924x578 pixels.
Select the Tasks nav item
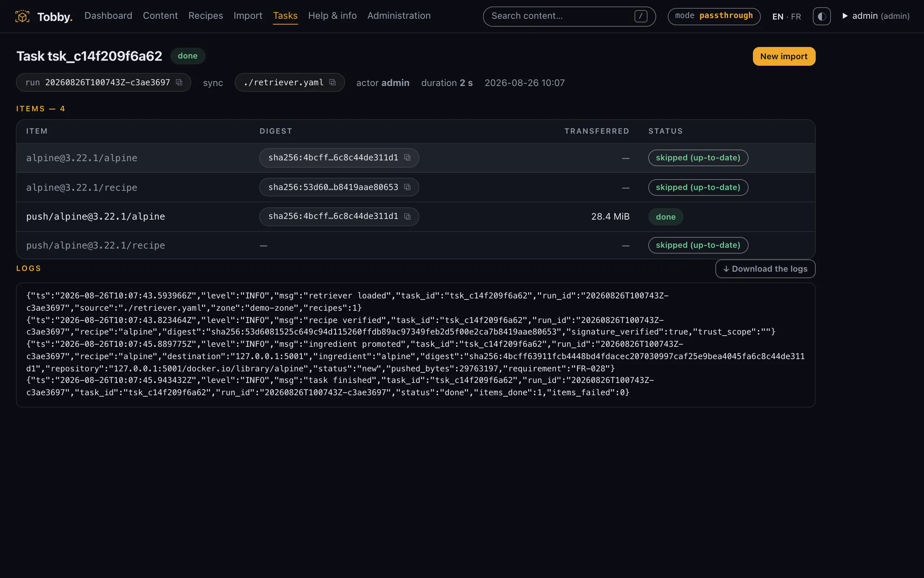pos(285,16)
